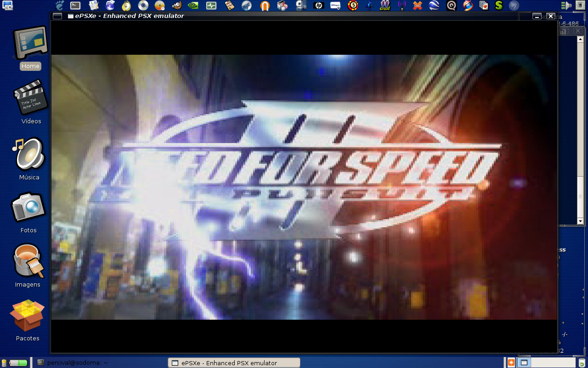Launch GIMP from the top panel

[x=176, y=6]
